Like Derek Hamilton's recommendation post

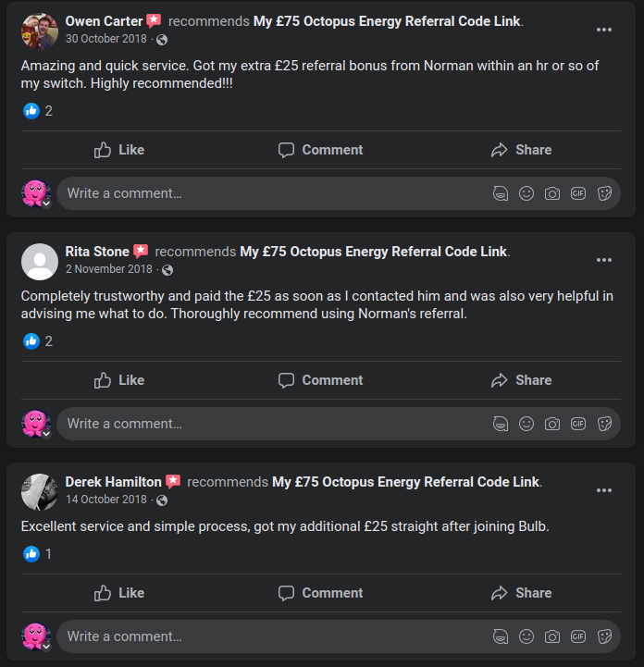[119, 593]
